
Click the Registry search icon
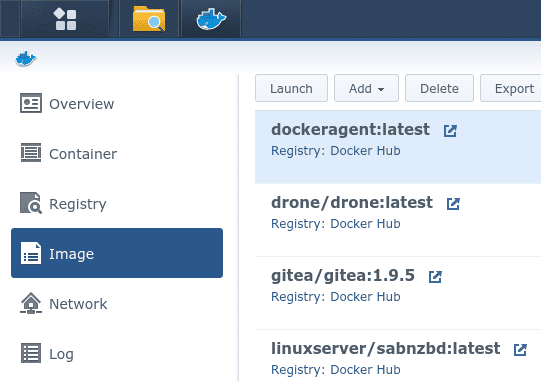pyautogui.click(x=31, y=203)
